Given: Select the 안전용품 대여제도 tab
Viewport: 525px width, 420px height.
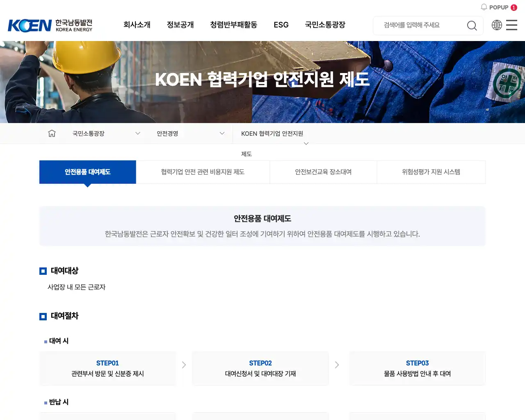Looking at the screenshot, I should [x=88, y=172].
